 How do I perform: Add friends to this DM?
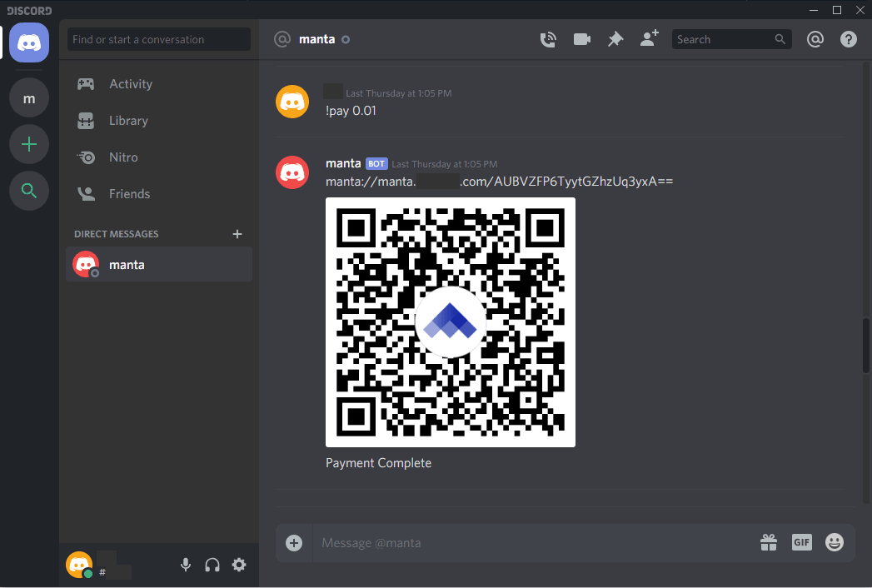tap(649, 38)
